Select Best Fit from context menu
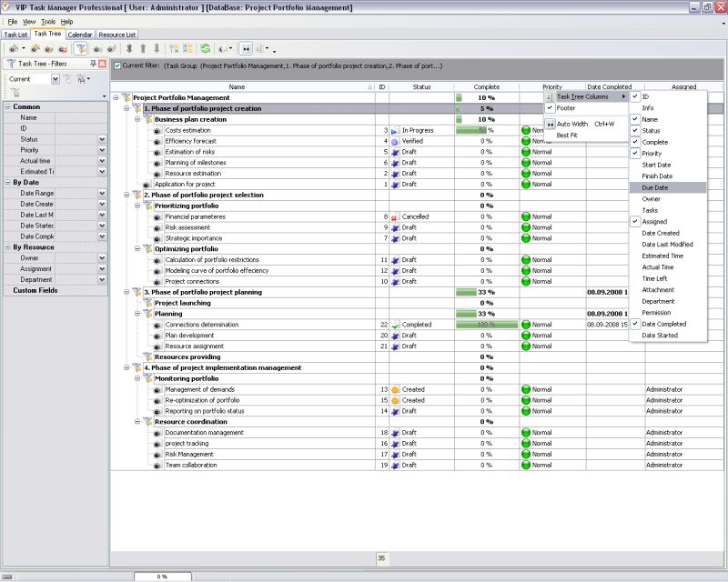Screen dimensions: 728x582 [x=567, y=135]
